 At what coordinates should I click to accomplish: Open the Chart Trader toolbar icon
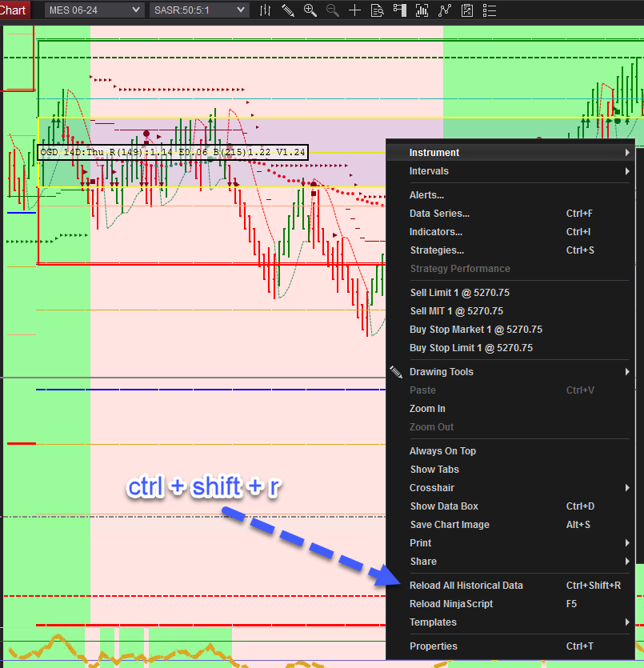pyautogui.click(x=399, y=10)
